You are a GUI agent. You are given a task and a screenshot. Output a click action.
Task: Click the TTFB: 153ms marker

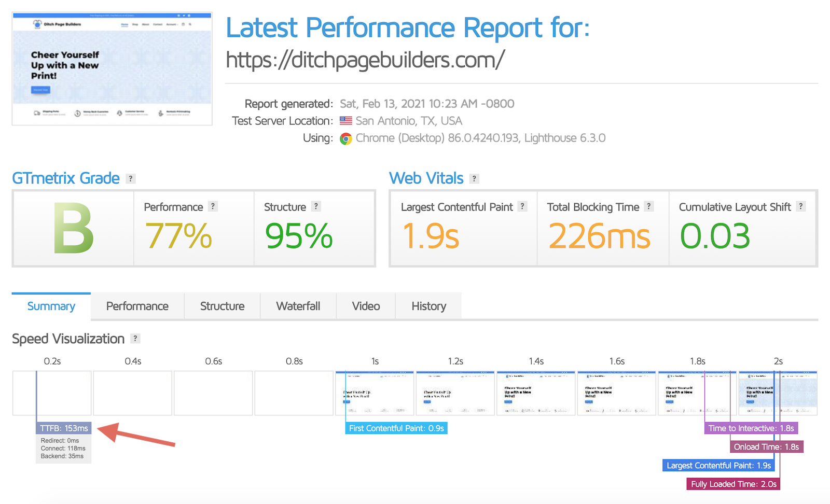point(64,428)
